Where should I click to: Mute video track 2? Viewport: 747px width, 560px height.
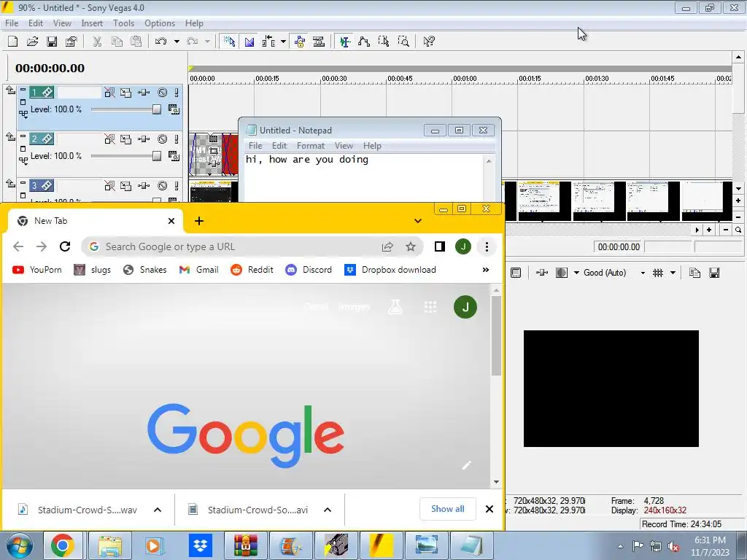pos(163,139)
